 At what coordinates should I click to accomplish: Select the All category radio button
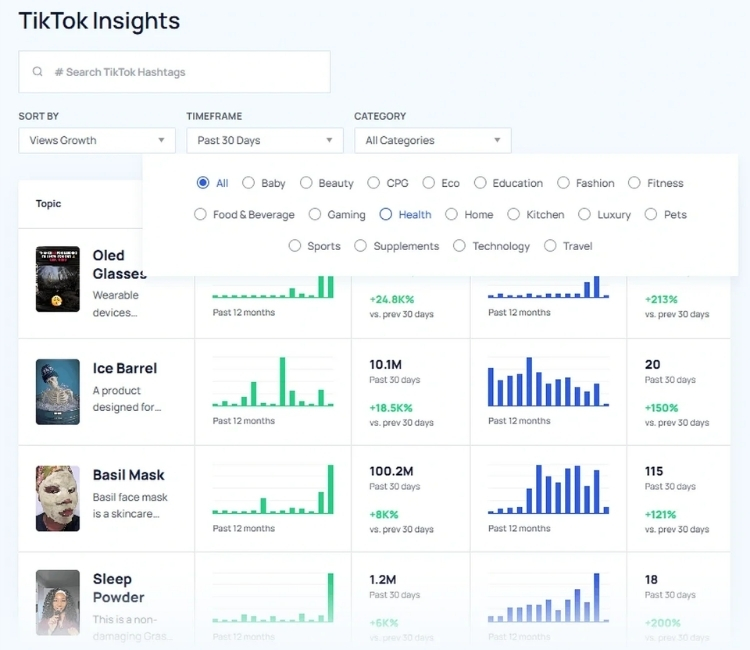pyautogui.click(x=203, y=183)
